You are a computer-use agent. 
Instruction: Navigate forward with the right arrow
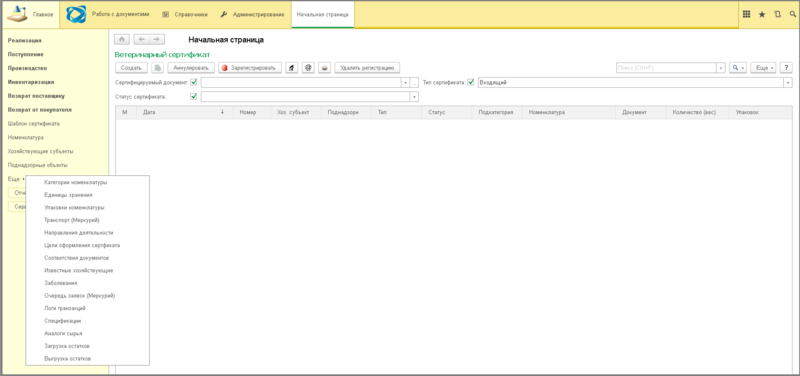click(157, 39)
